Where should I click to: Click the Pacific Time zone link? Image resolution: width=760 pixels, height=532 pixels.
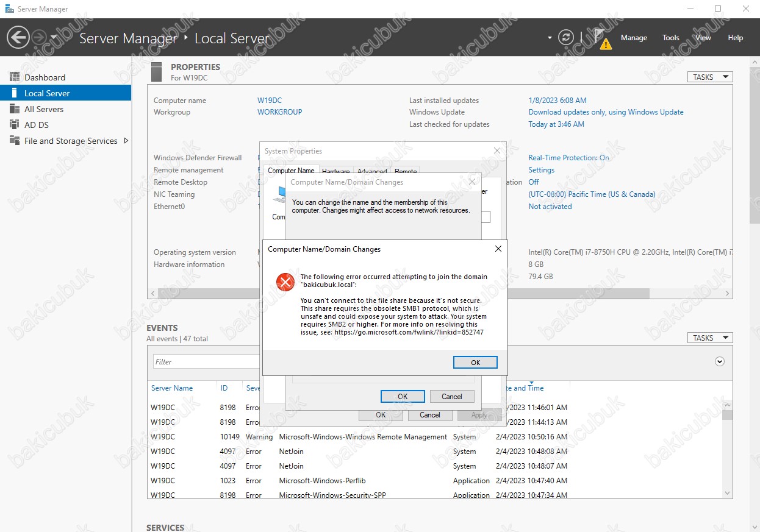pos(592,194)
